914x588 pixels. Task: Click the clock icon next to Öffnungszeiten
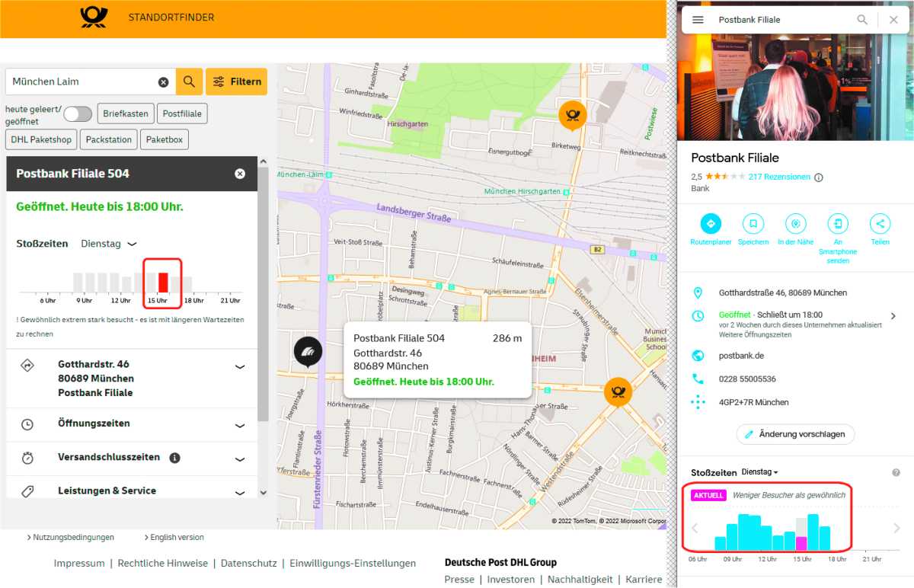tap(27, 424)
